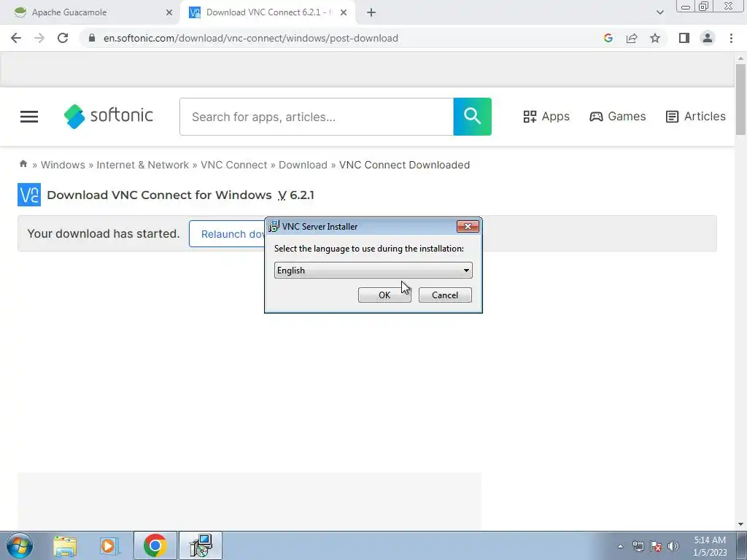The image size is (747, 560).
Task: Open Chrome three-dot menu
Action: point(731,38)
